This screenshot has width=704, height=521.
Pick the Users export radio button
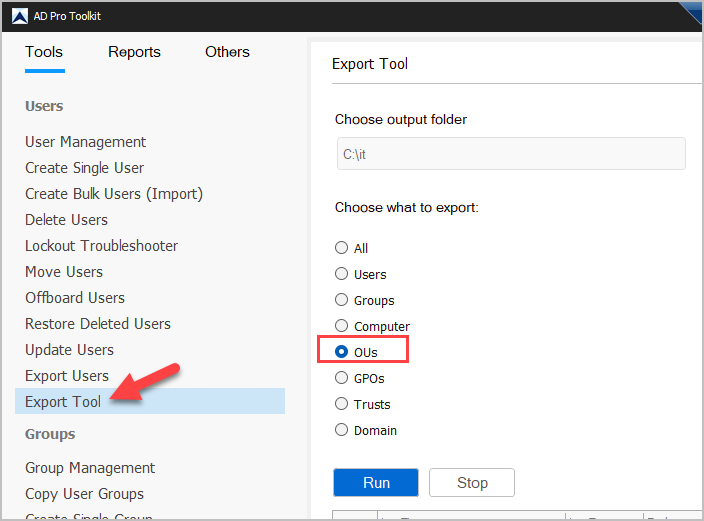(x=342, y=274)
